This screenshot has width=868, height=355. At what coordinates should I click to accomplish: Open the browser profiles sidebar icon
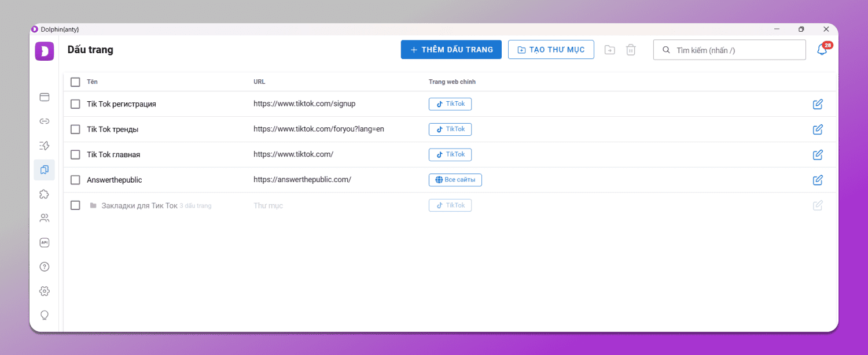pos(45,97)
